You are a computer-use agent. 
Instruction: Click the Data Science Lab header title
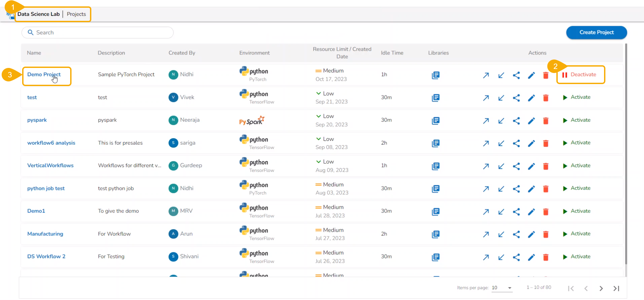click(x=38, y=14)
